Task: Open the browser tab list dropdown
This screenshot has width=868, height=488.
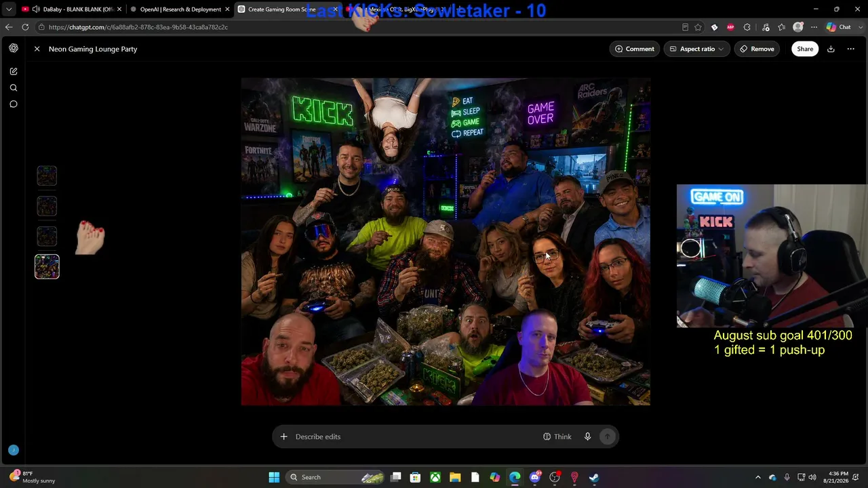Action: point(9,9)
